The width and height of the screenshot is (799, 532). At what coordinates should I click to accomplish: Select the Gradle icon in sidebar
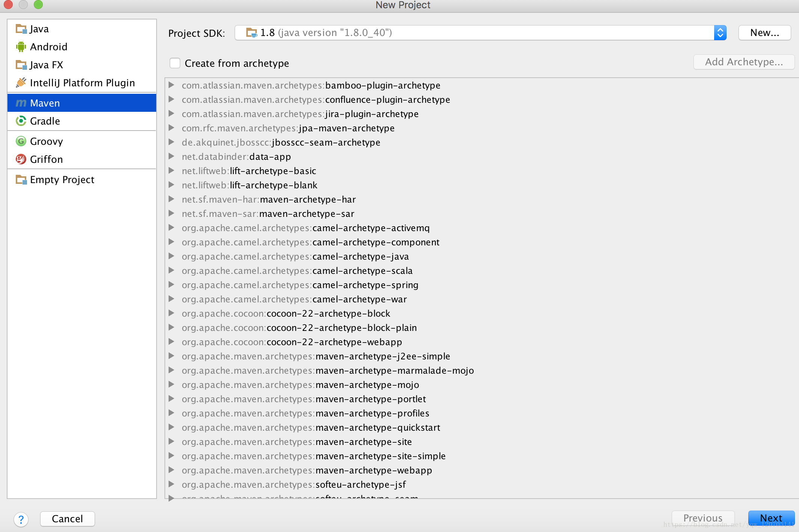[x=21, y=121]
